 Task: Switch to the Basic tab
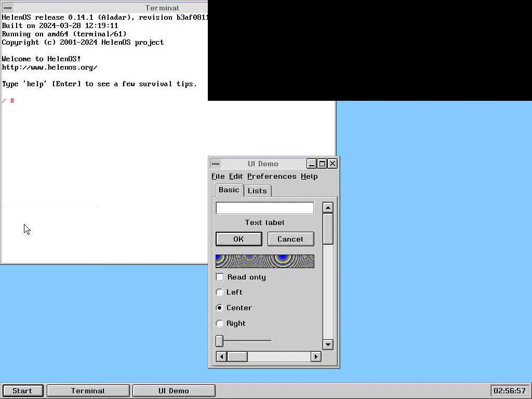pos(229,190)
